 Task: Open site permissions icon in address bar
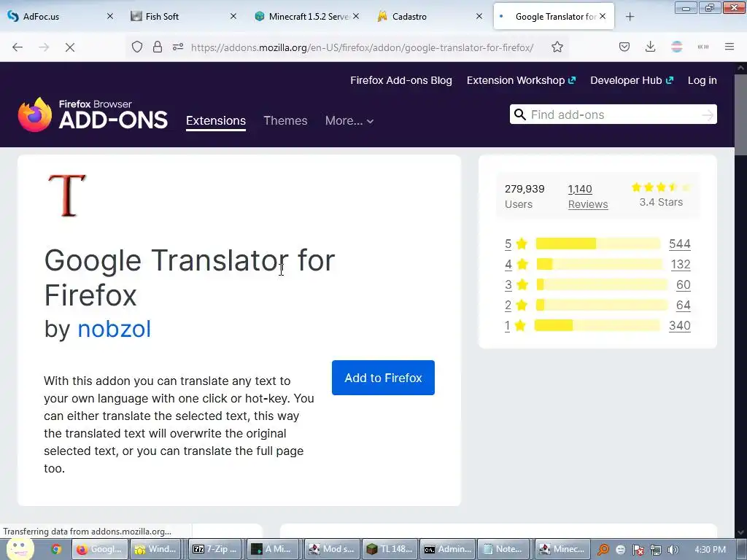178,47
